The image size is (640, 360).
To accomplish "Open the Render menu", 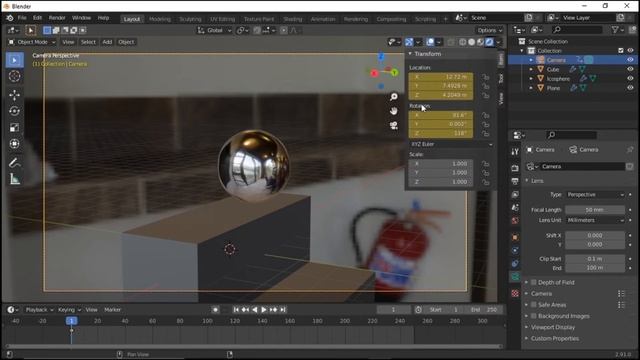I will [57, 18].
